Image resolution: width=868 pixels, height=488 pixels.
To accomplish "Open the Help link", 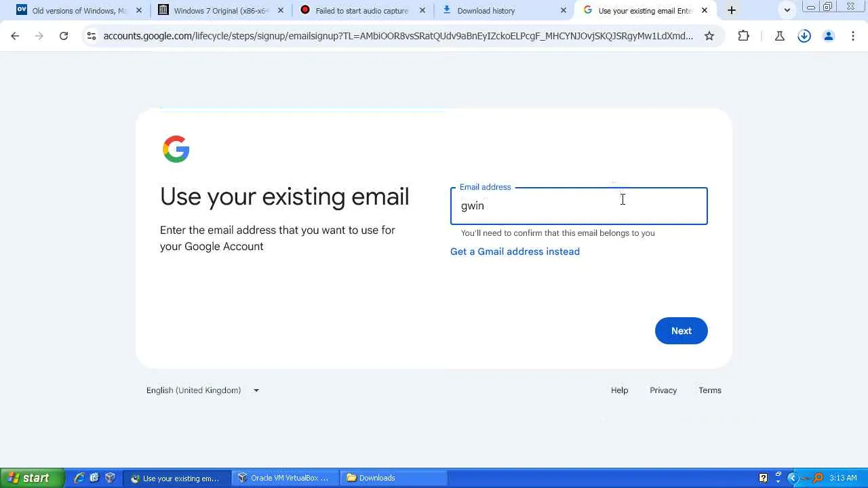I will tap(619, 390).
